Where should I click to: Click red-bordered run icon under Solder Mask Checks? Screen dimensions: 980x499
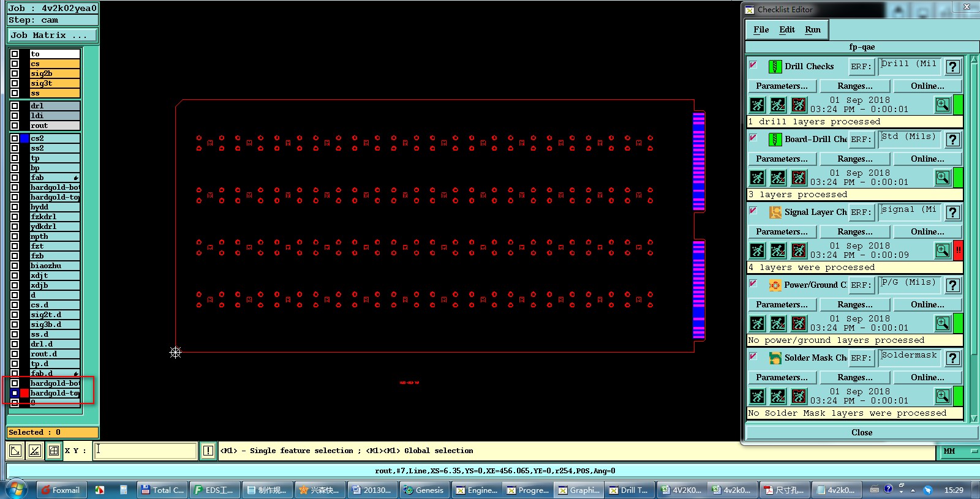pyautogui.click(x=799, y=396)
